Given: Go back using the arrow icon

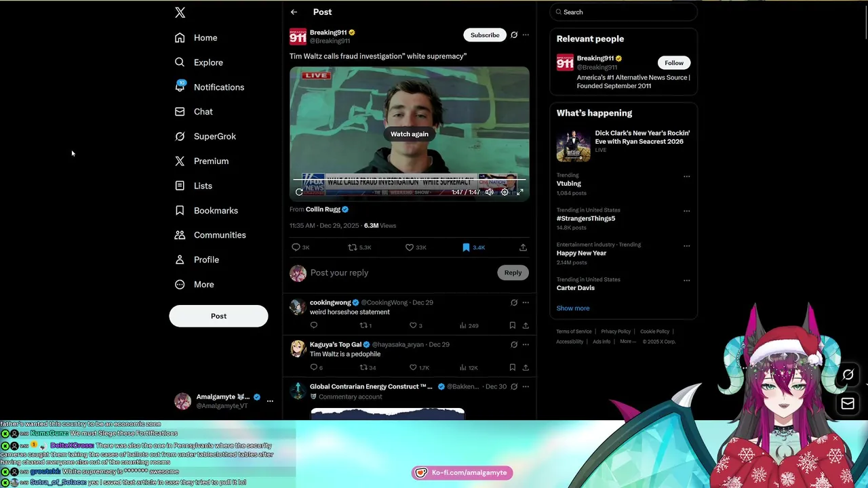Looking at the screenshot, I should 294,12.
